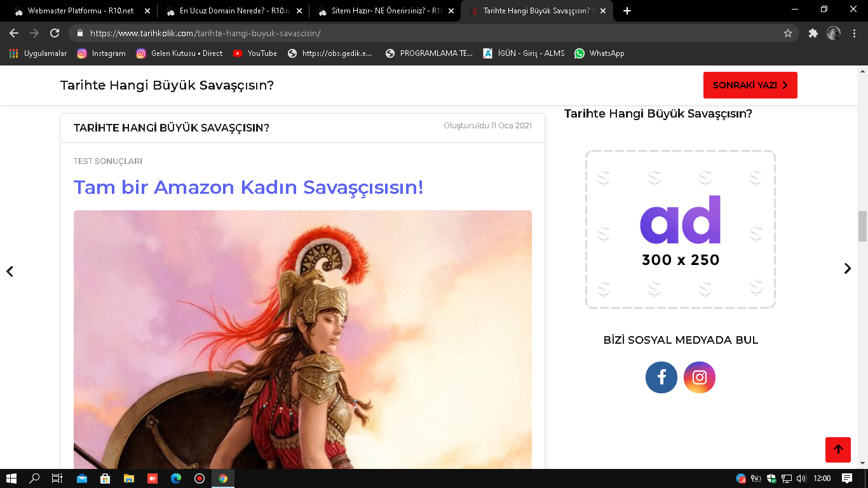Open the Gelen Kutusu • Direct bookmark
868x488 pixels.
[x=179, y=53]
